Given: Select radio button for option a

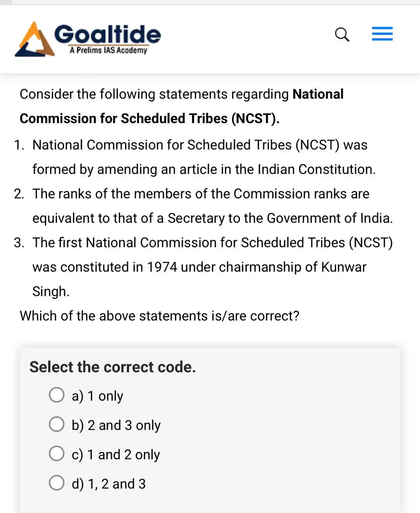Looking at the screenshot, I should [x=57, y=395].
